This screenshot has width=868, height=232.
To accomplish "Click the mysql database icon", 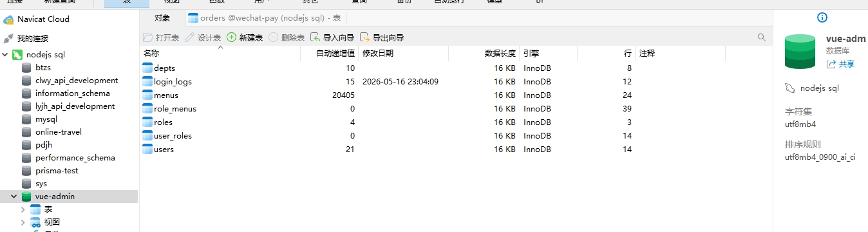I will tap(26, 119).
